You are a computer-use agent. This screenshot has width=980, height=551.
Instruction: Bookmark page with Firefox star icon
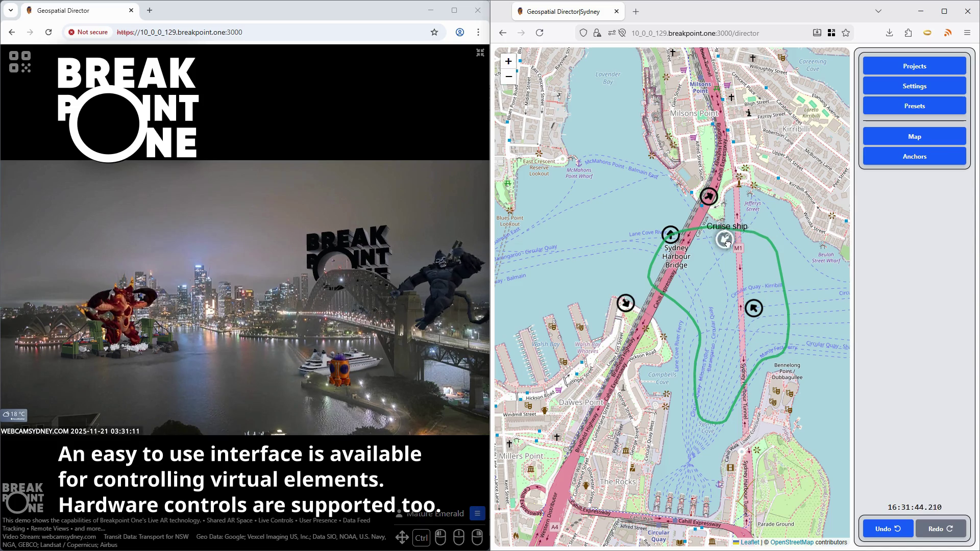click(846, 33)
